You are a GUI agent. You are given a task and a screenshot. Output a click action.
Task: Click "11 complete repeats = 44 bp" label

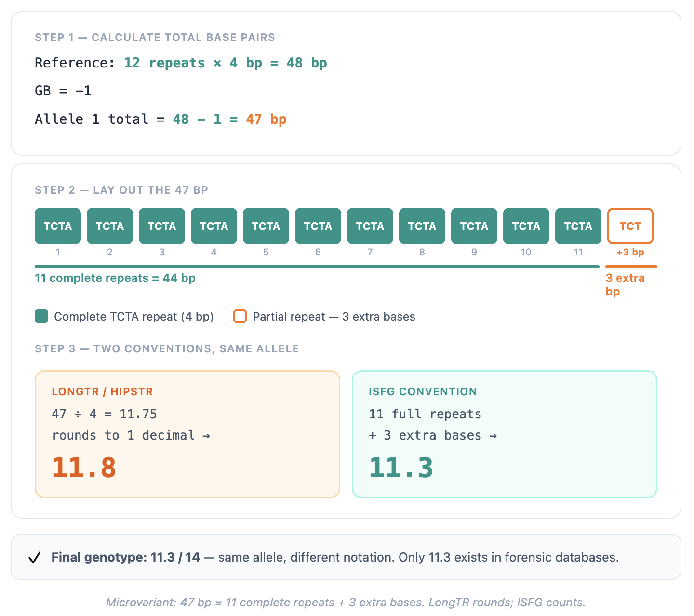click(x=115, y=278)
